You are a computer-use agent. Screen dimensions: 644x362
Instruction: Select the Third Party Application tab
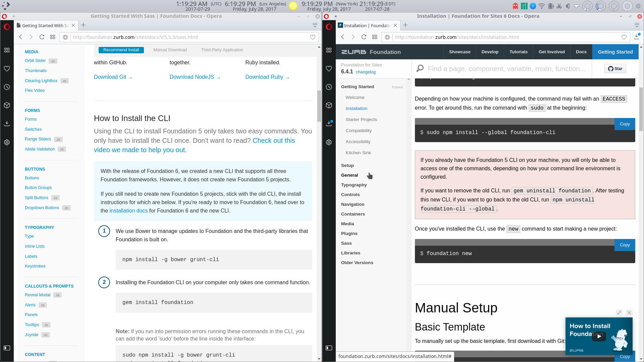[222, 50]
